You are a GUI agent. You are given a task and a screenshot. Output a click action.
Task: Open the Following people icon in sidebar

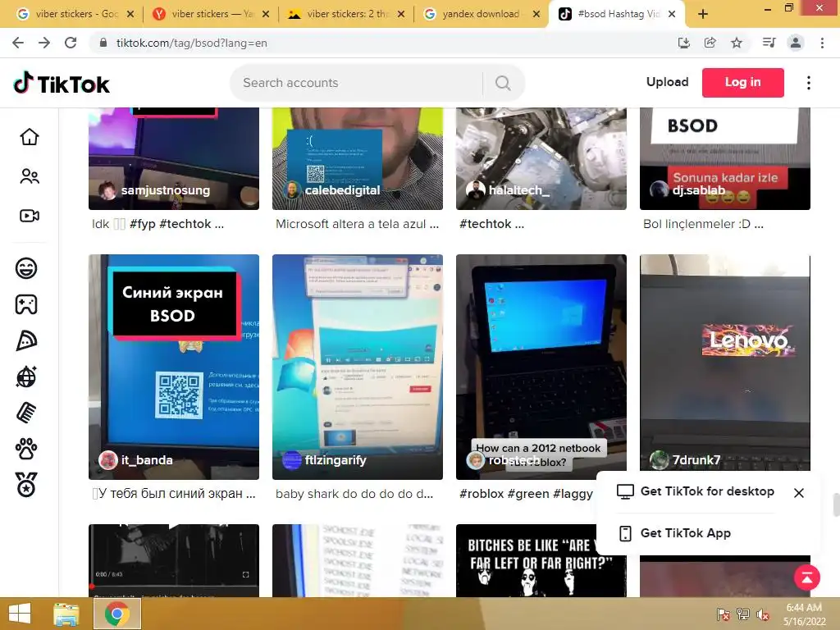[x=30, y=176]
